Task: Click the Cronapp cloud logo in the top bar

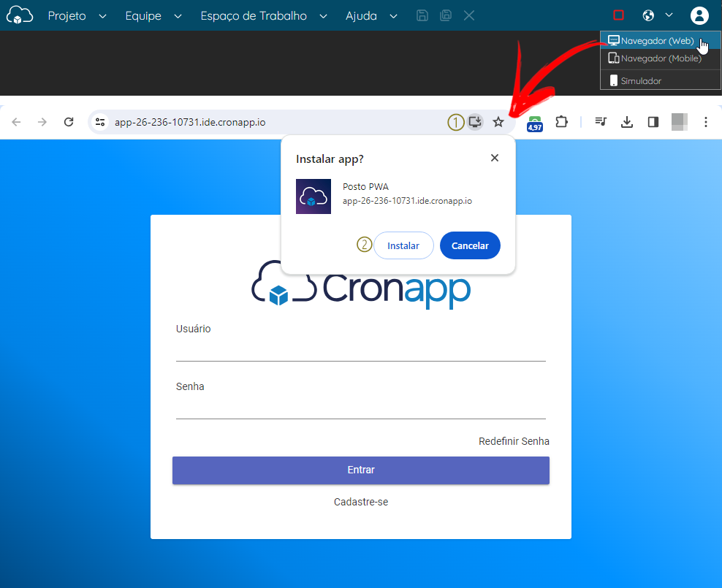Action: pos(20,15)
